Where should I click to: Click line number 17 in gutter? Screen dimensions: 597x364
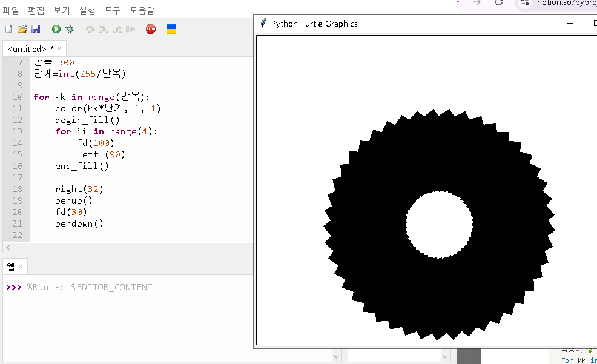[17, 177]
